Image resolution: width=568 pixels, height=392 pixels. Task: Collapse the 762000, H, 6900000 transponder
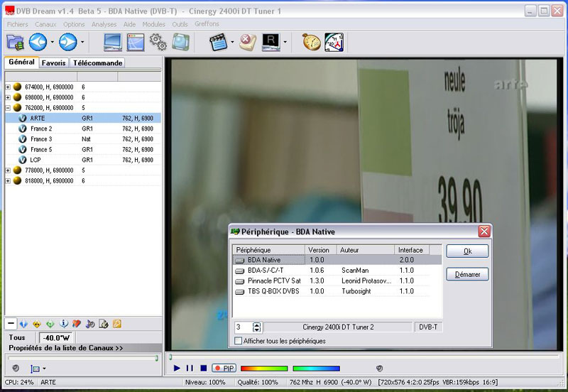(x=8, y=108)
